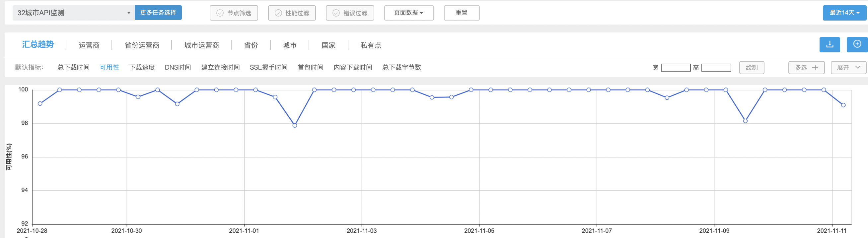This screenshot has width=868, height=238.
Task: Switch to the 城市 tab
Action: (x=289, y=45)
